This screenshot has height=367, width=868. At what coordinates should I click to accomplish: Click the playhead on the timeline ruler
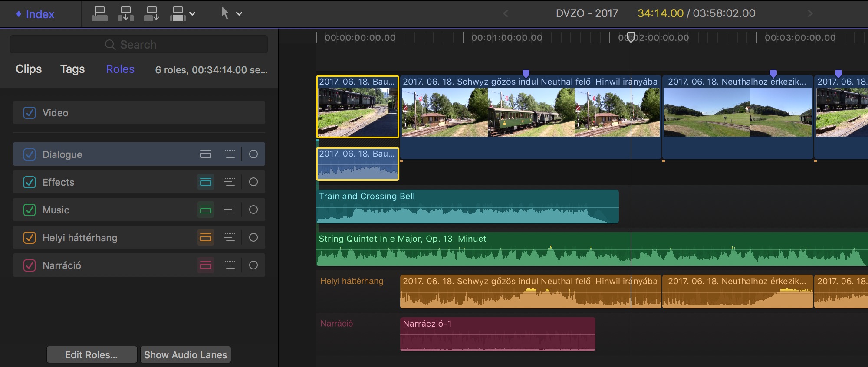click(x=631, y=36)
